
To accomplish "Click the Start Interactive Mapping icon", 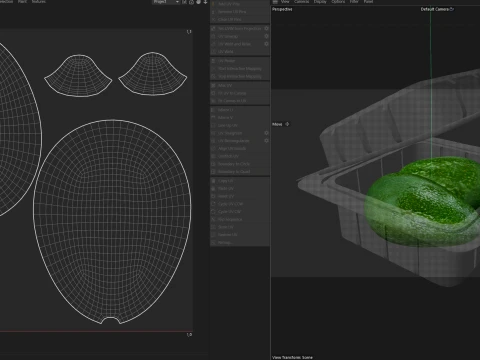I will pos(214,69).
